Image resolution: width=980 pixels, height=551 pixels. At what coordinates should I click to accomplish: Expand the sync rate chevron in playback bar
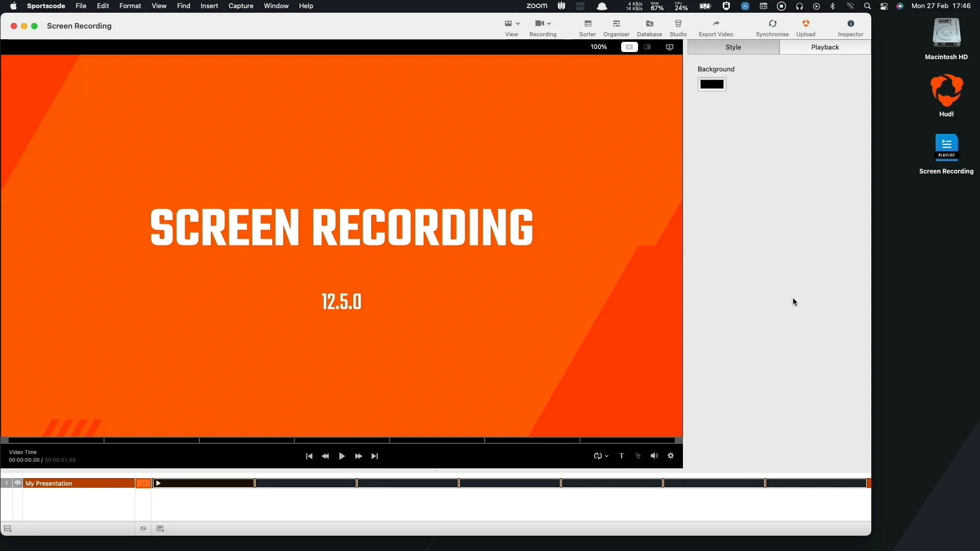pyautogui.click(x=607, y=456)
